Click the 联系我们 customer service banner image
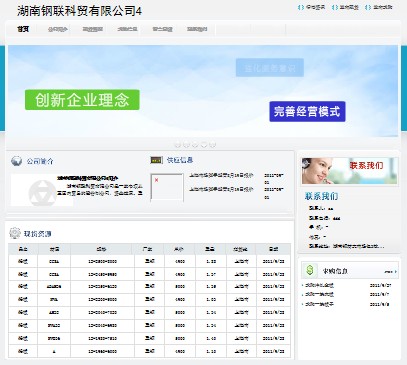This screenshot has height=365, width=407. pos(349,171)
